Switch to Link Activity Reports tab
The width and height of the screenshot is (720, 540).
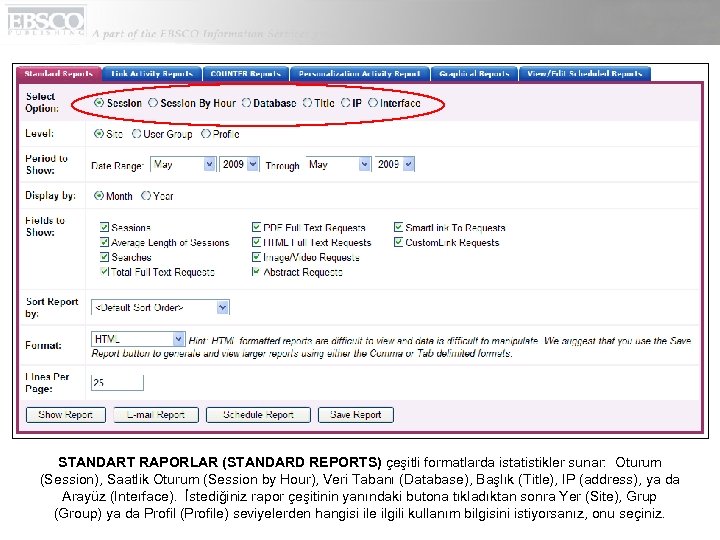click(x=152, y=74)
